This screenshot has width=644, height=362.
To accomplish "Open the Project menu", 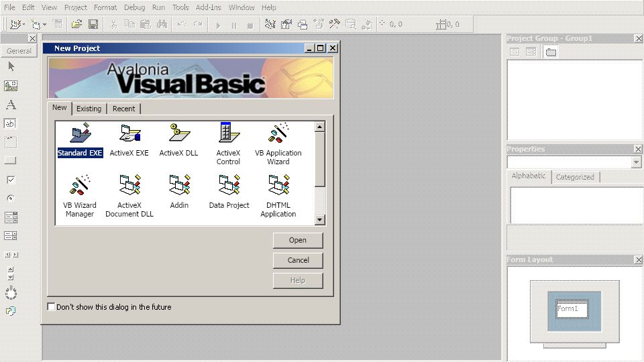I will (x=76, y=7).
